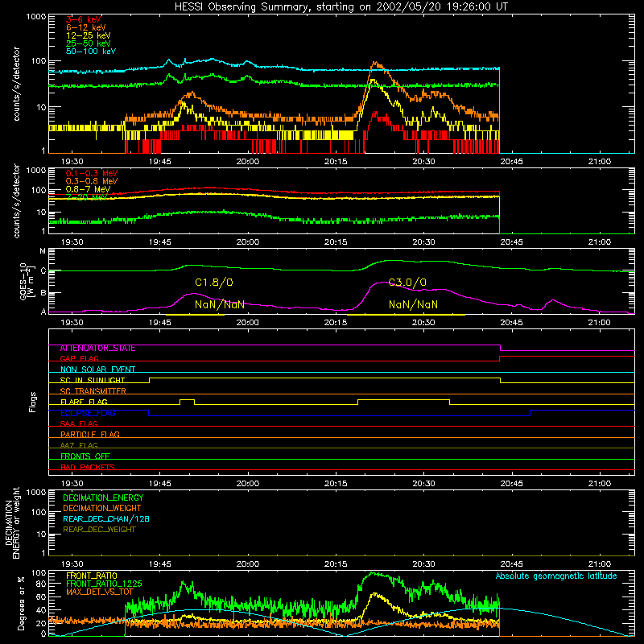644x644 pixels.
Task: Select the GAP_FLAG label
Action: 79,358
